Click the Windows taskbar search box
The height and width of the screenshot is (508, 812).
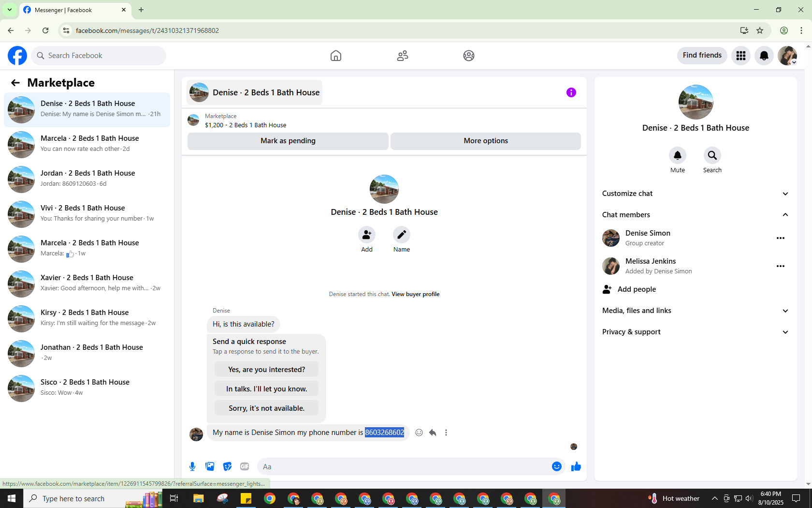click(93, 498)
